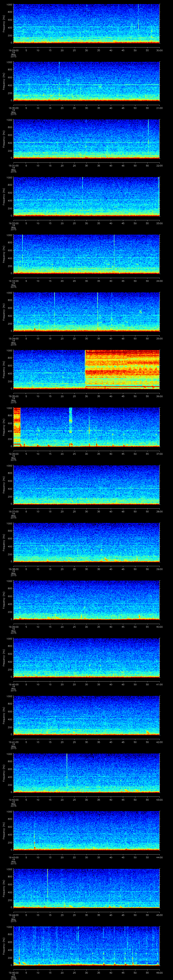Click the 46:00 end time label
This screenshot has height=980, width=173.
[x=160, y=972]
